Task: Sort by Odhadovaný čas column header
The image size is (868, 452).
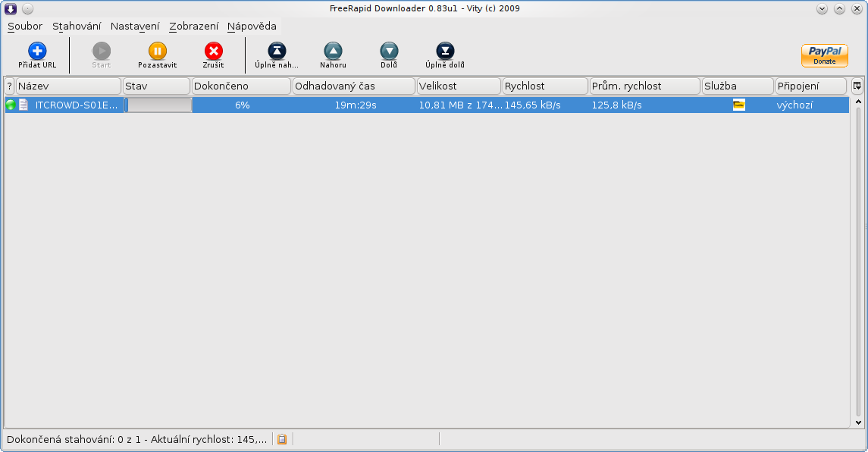Action: (354, 86)
